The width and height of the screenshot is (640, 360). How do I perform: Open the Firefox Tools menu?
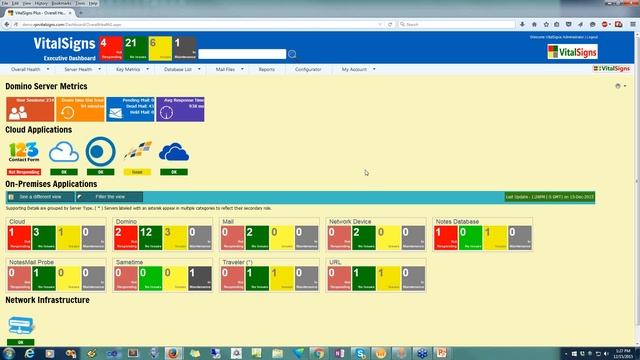[x=80, y=3]
